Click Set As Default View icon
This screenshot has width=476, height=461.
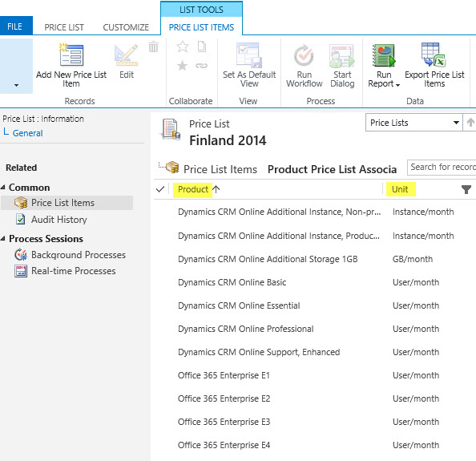[x=249, y=55]
